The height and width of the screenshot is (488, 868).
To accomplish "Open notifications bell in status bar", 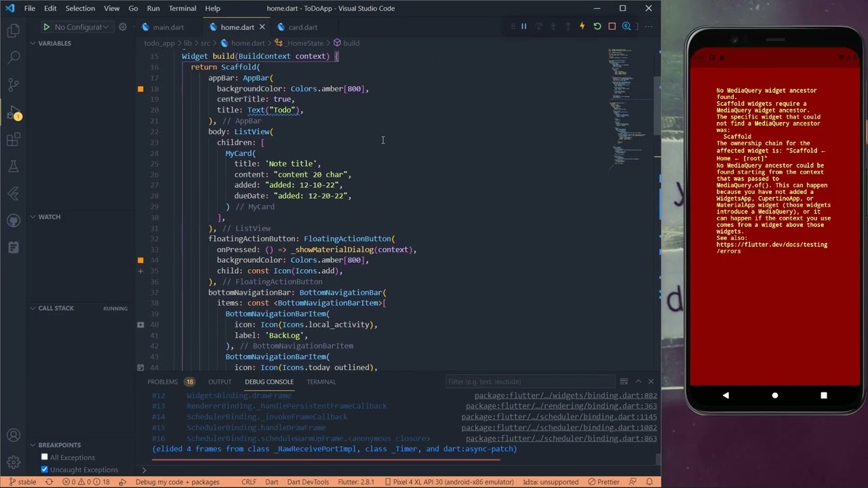I will [x=649, y=482].
